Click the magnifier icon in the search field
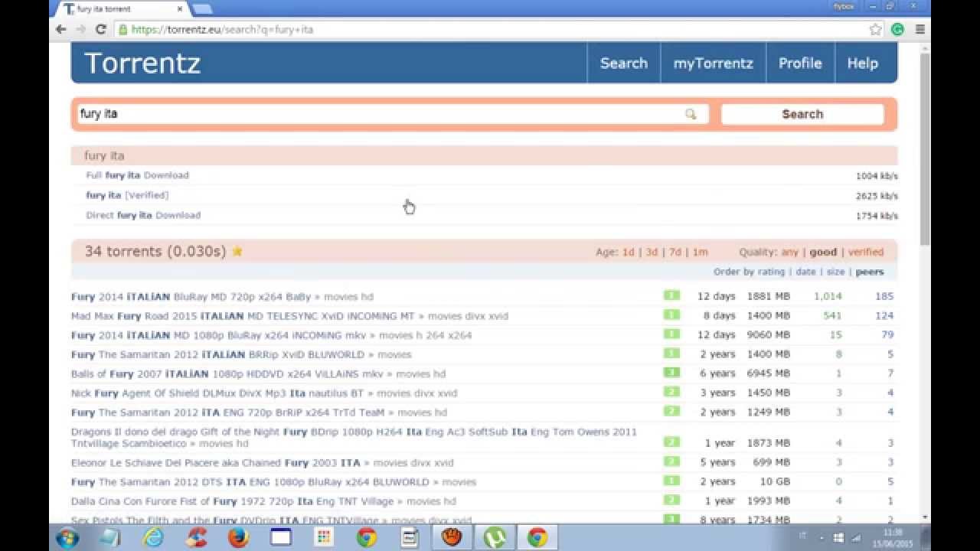980x551 pixels. click(x=691, y=114)
